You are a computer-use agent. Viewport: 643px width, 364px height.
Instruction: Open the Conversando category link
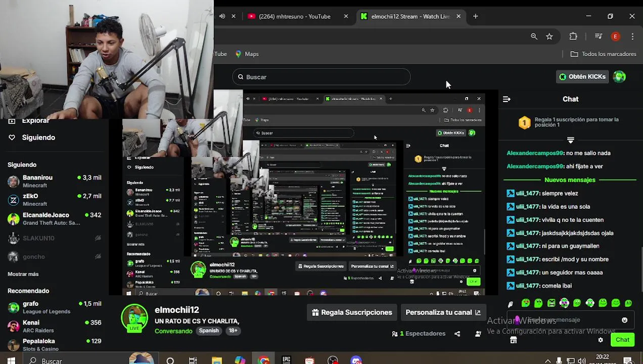[x=173, y=331]
